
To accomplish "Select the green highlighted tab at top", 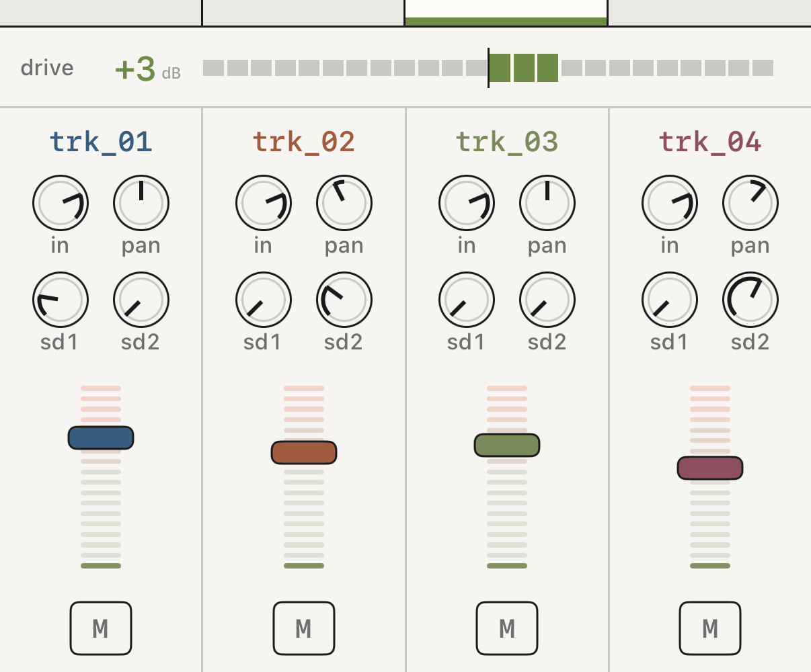I will [506, 13].
